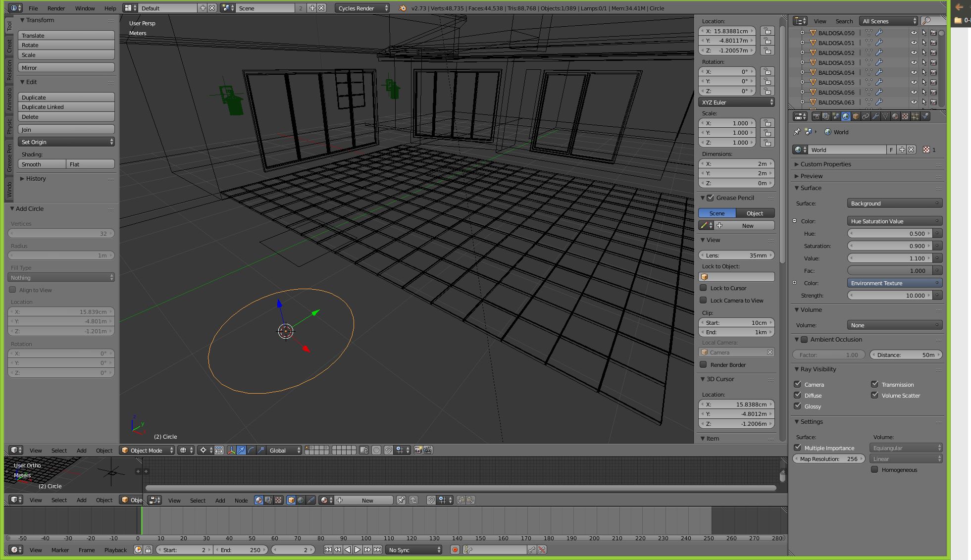Open the Cycles Render engine dropdown
Image resolution: width=971 pixels, height=560 pixels.
[362, 8]
